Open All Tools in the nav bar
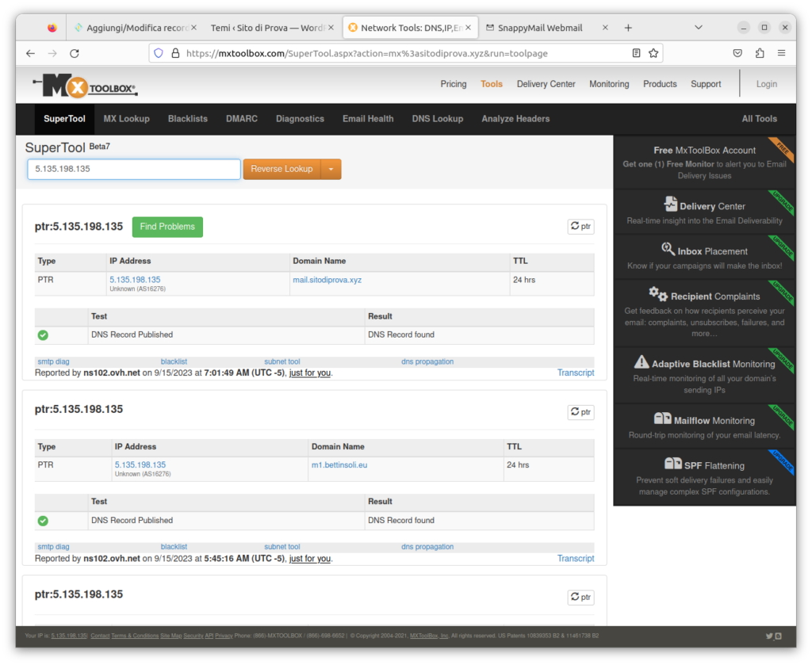Viewport: 812px width, 665px height. [759, 119]
